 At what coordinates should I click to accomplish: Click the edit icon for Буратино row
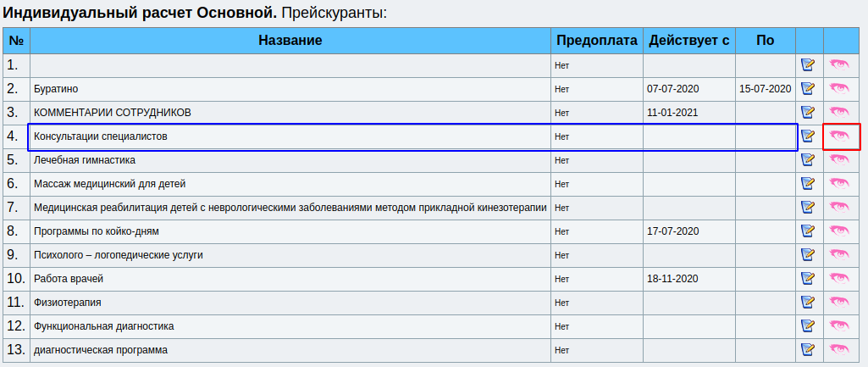point(808,88)
